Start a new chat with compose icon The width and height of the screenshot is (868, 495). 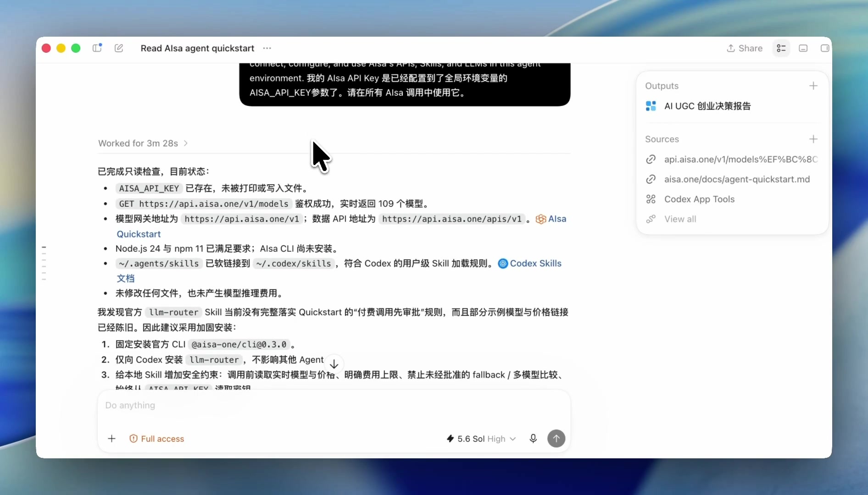(x=119, y=48)
